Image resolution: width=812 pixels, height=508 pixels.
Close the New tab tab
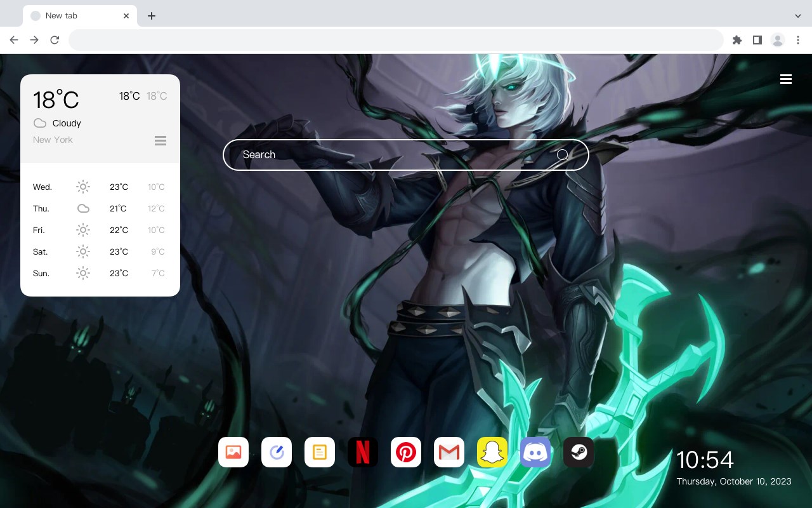(x=126, y=16)
